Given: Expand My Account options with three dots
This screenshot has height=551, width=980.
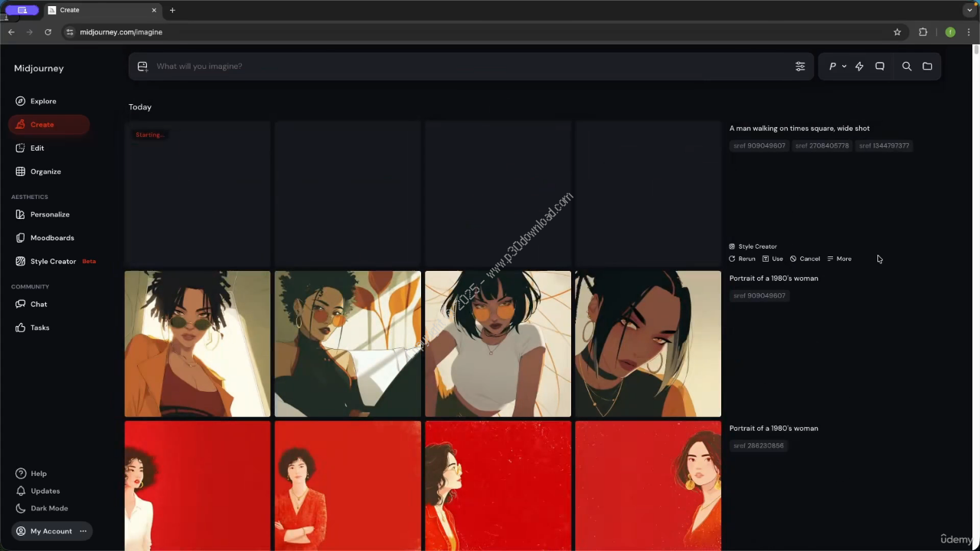Looking at the screenshot, I should click(x=83, y=531).
